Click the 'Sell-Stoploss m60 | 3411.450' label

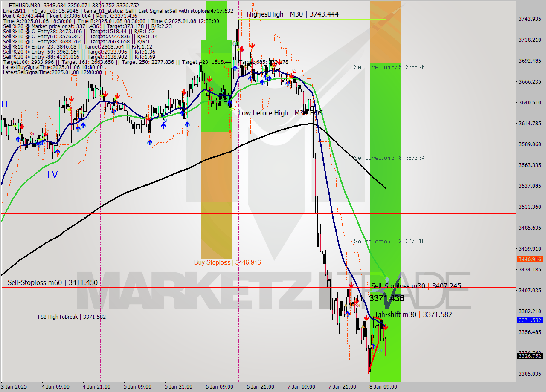coord(52,282)
